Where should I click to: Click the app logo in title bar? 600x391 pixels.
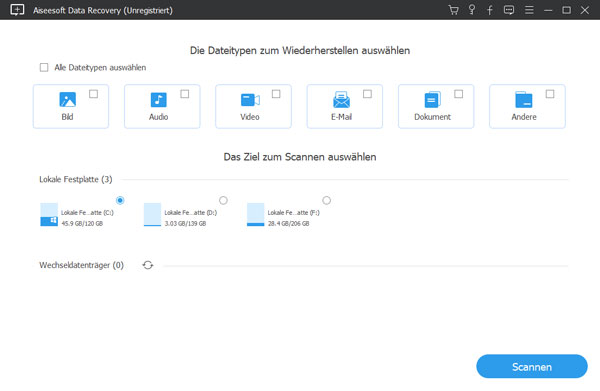[x=17, y=10]
